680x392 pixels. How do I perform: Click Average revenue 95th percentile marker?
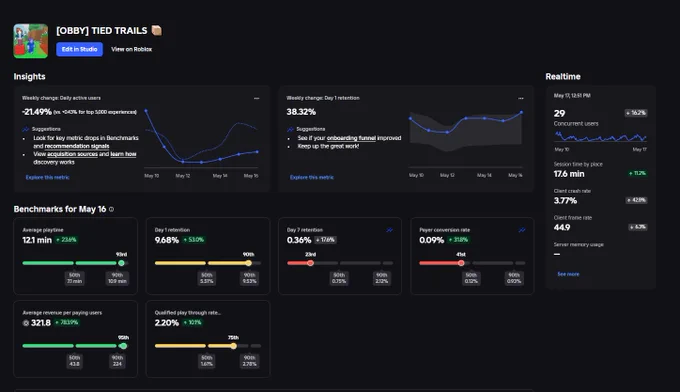point(123,346)
